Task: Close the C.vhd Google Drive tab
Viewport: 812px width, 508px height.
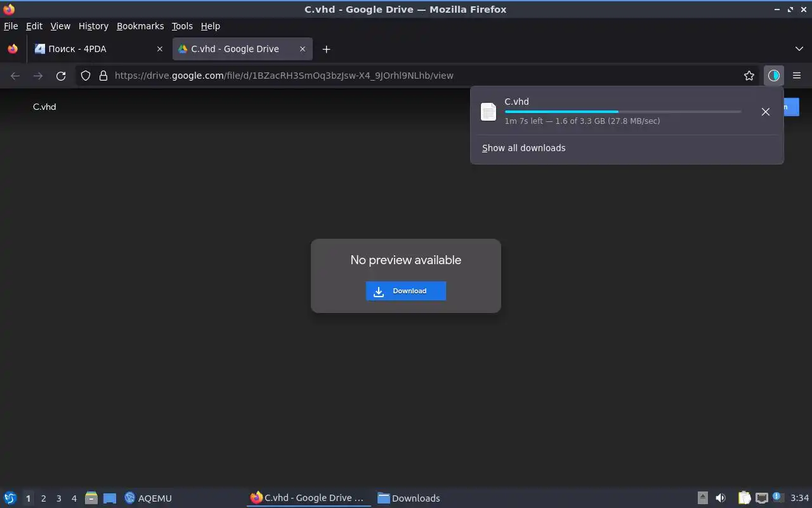Action: pos(303,49)
